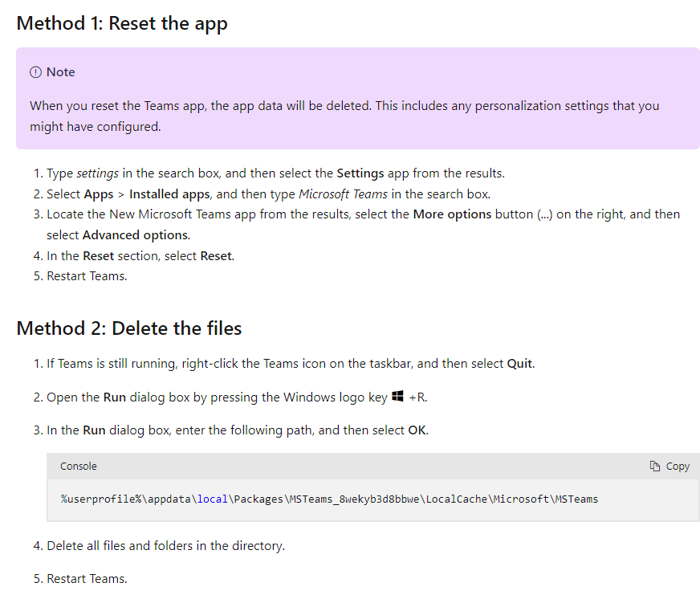Click the bold Advanced options text
700x595 pixels.
(136, 235)
